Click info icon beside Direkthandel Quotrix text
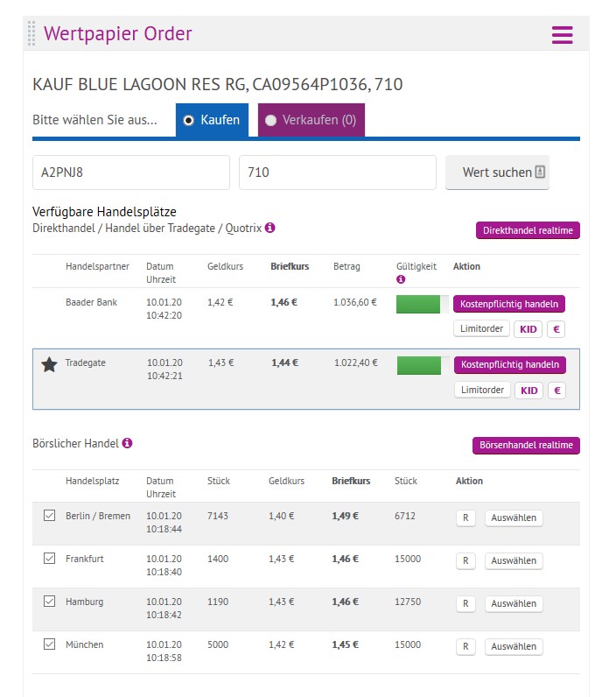 pos(269,228)
